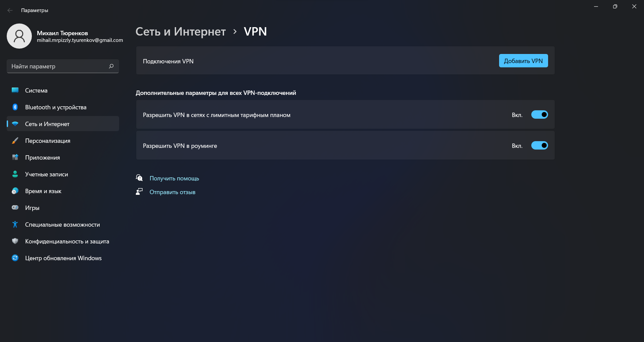This screenshot has width=644, height=342.
Task: Click the Добавить VPN button
Action: [x=523, y=61]
